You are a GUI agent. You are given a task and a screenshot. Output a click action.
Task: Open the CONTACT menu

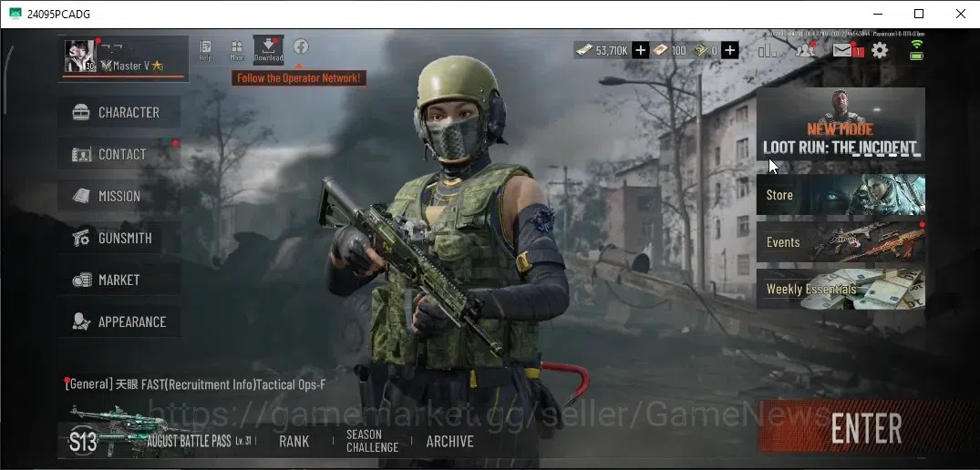[119, 154]
